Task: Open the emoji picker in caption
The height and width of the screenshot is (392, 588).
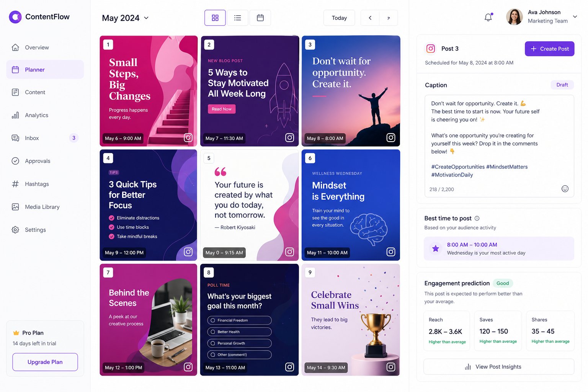Action: point(565,189)
